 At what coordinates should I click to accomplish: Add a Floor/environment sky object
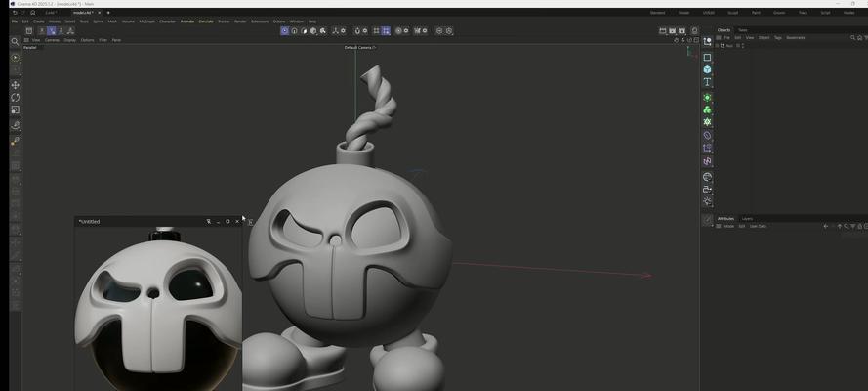click(707, 177)
